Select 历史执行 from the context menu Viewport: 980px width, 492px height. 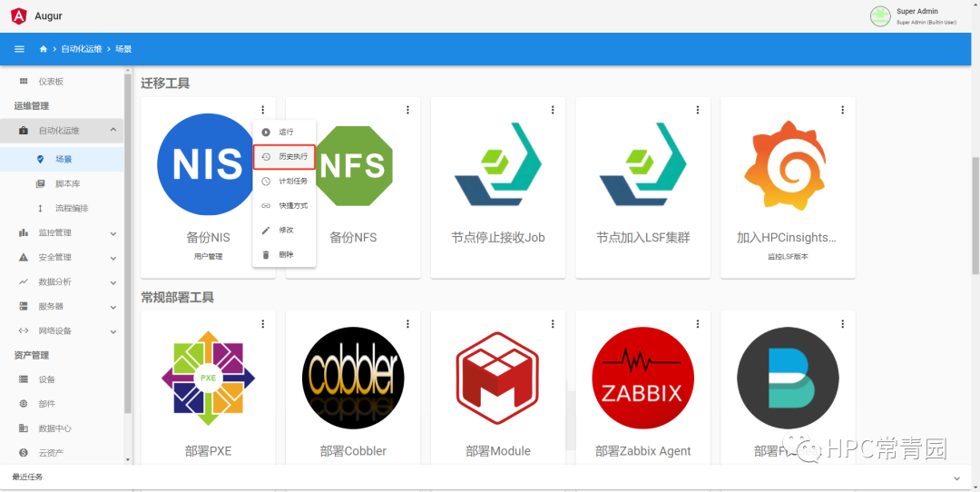click(284, 157)
